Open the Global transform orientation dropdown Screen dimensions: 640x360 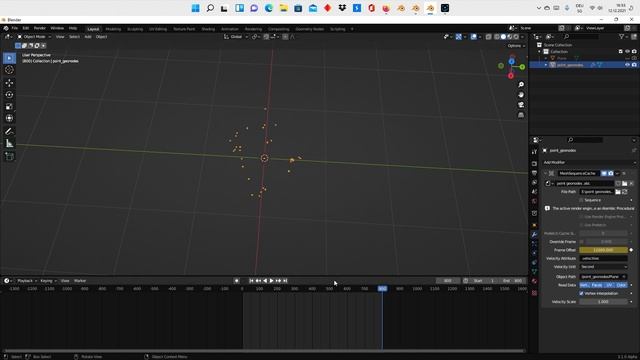pyautogui.click(x=236, y=37)
